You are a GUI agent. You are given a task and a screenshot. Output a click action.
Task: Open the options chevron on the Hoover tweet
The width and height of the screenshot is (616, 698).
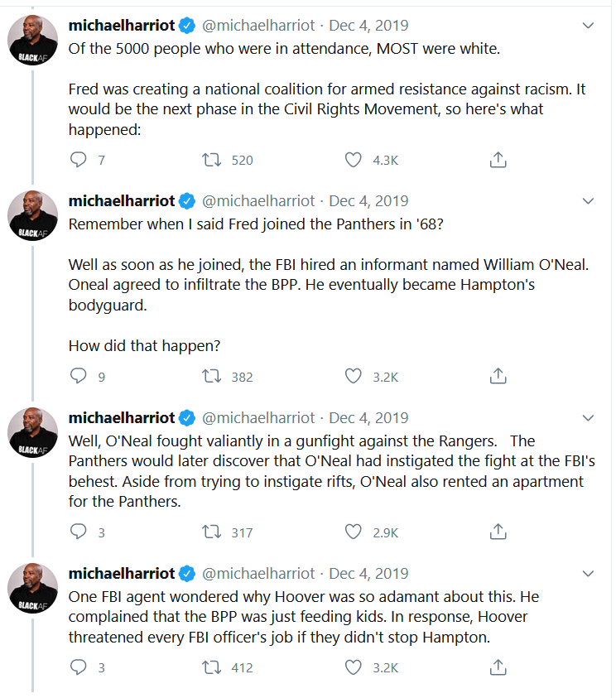(588, 574)
